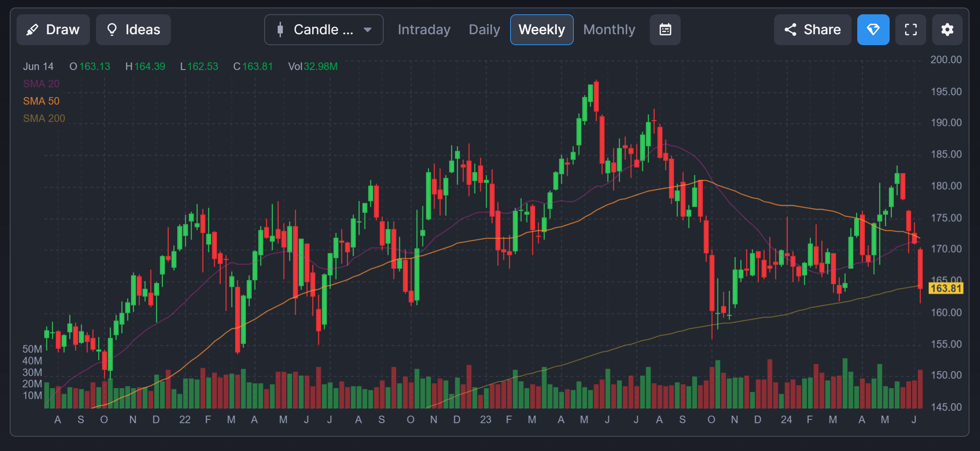Open chart settings gear
The width and height of the screenshot is (980, 451).
point(947,30)
